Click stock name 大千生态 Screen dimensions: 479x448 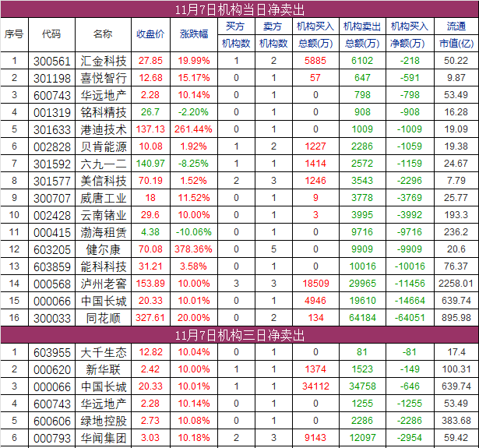[104, 352]
